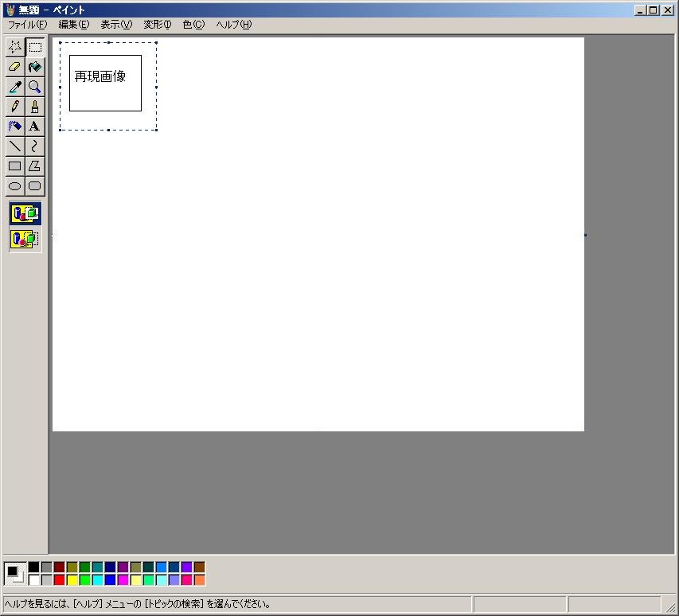Open the 色(C) menu
679x616 pixels.
coord(193,25)
